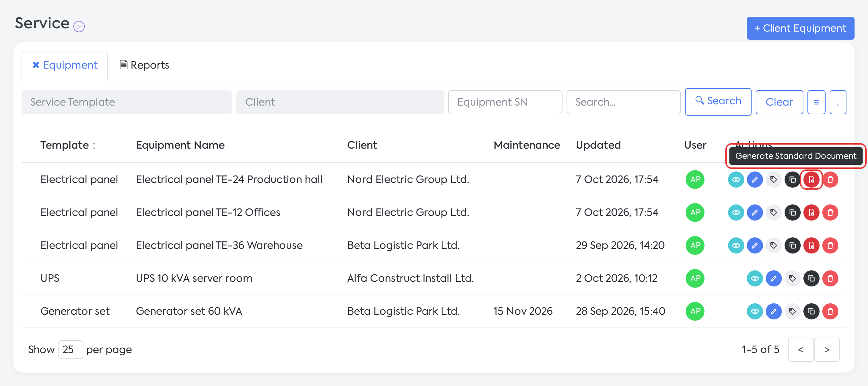Generate document for Electrical panel TE-36 Warehouse
868x386 pixels.
[x=811, y=245]
